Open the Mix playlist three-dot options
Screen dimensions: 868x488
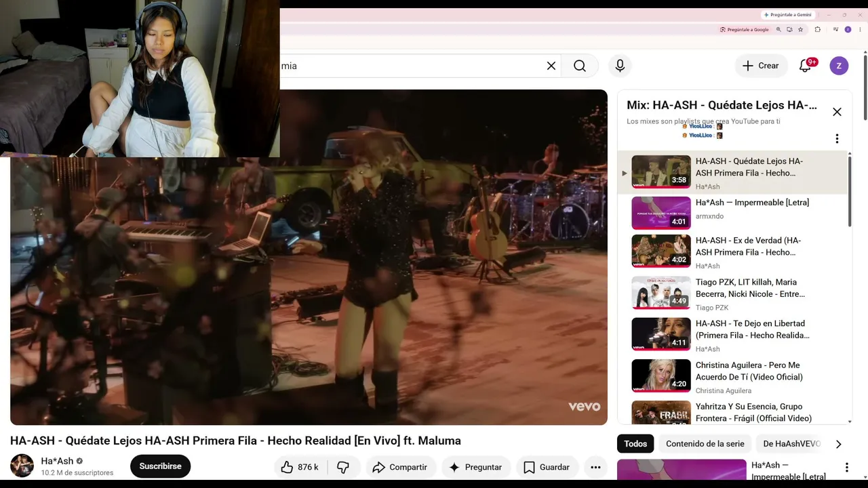coord(837,138)
